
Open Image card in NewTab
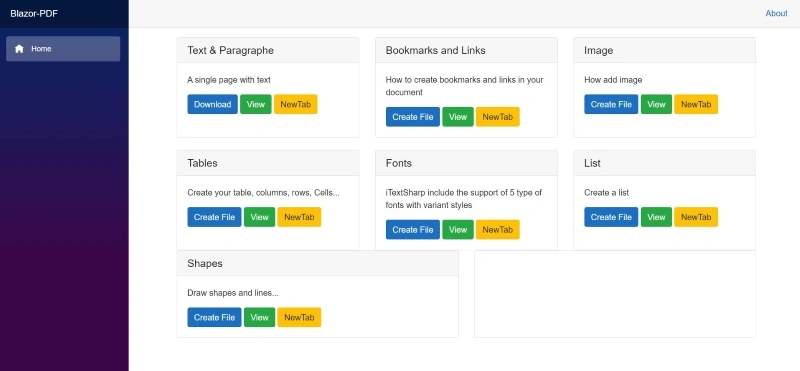click(696, 104)
